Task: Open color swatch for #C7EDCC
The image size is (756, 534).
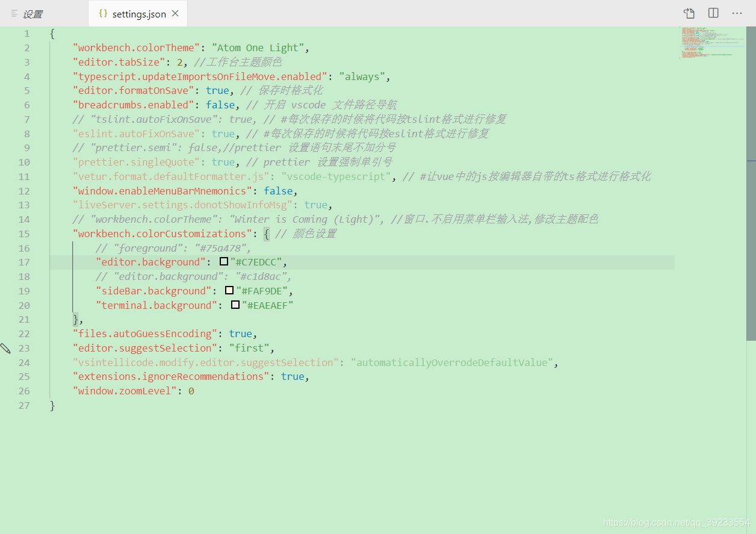Action: pyautogui.click(x=224, y=262)
